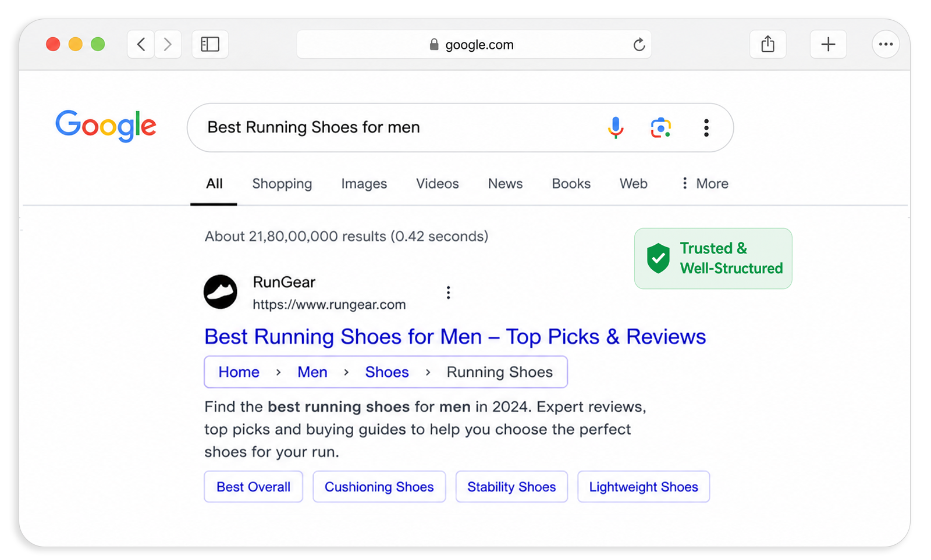Open a new tab with the plus icon
The image size is (931, 560).
click(828, 44)
